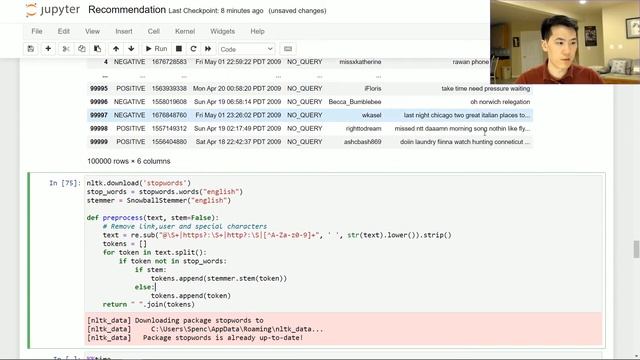Screen dimensions: 640x360
Task: Select row 99997 in the dataframe output
Action: click(x=310, y=115)
